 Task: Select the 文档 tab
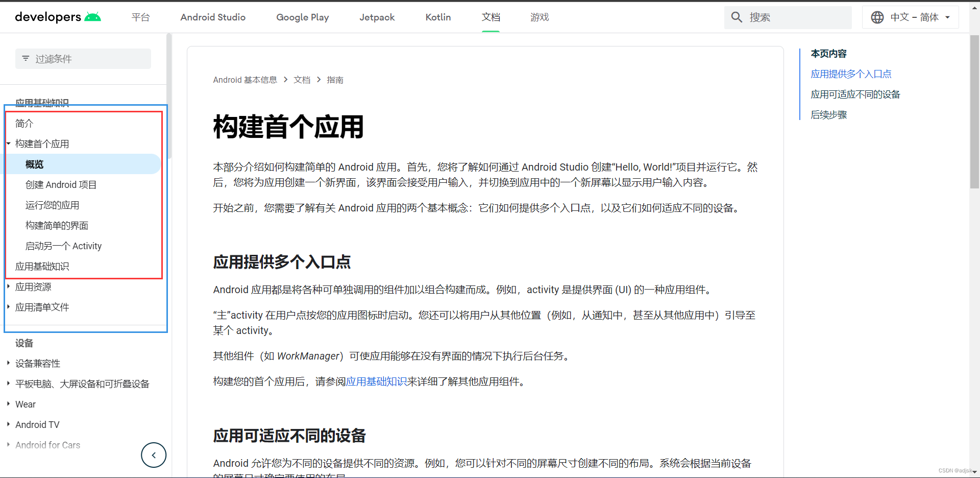(x=491, y=17)
